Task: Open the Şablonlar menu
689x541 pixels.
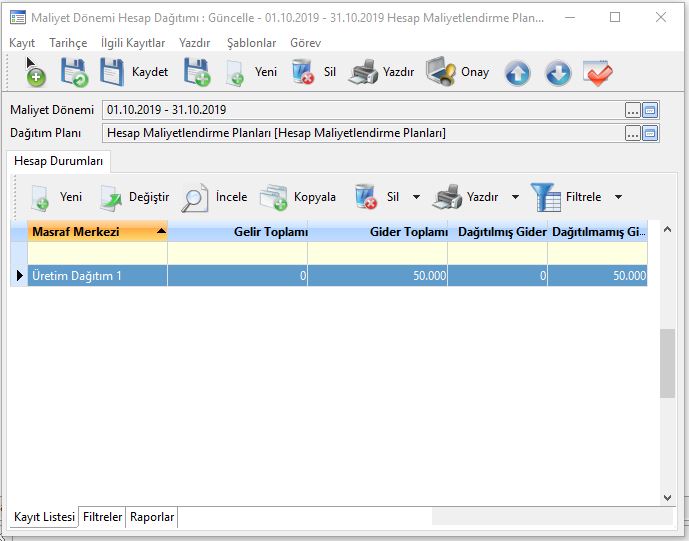Action: coord(251,43)
